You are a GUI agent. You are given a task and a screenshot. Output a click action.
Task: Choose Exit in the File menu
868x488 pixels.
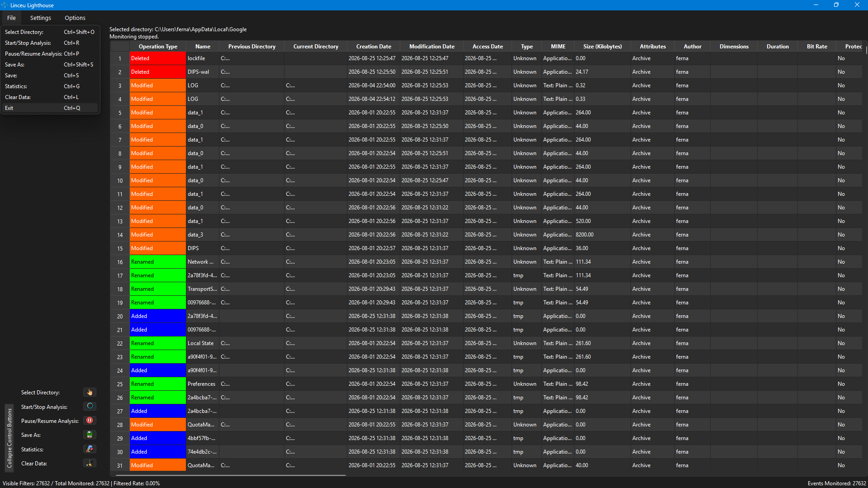(50, 108)
